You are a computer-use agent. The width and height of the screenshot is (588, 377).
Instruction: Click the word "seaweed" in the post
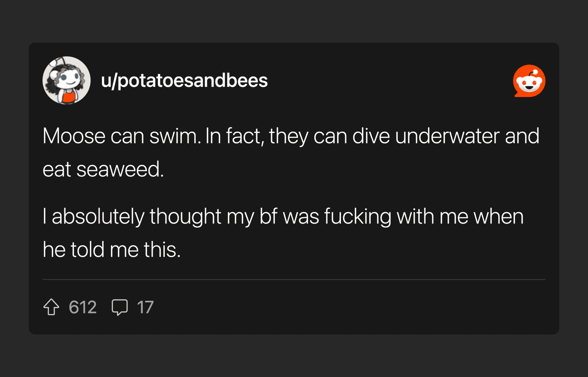(120, 170)
